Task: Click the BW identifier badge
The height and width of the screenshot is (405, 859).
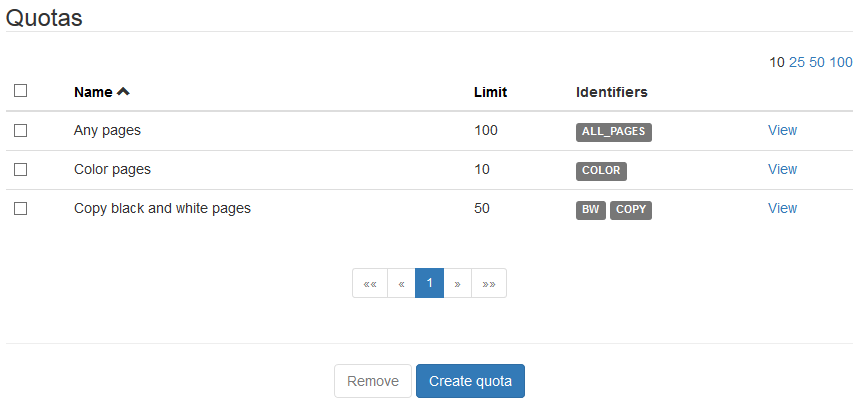Action: 590,209
